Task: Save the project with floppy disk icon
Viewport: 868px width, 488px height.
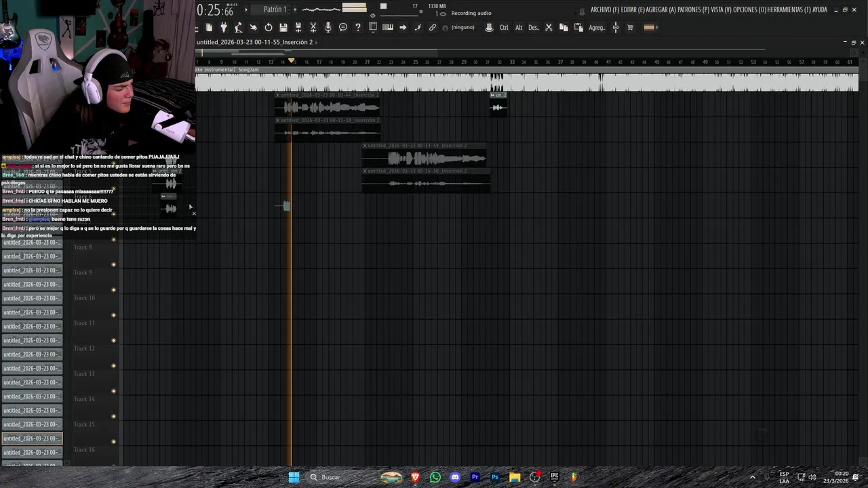Action: coord(283,28)
